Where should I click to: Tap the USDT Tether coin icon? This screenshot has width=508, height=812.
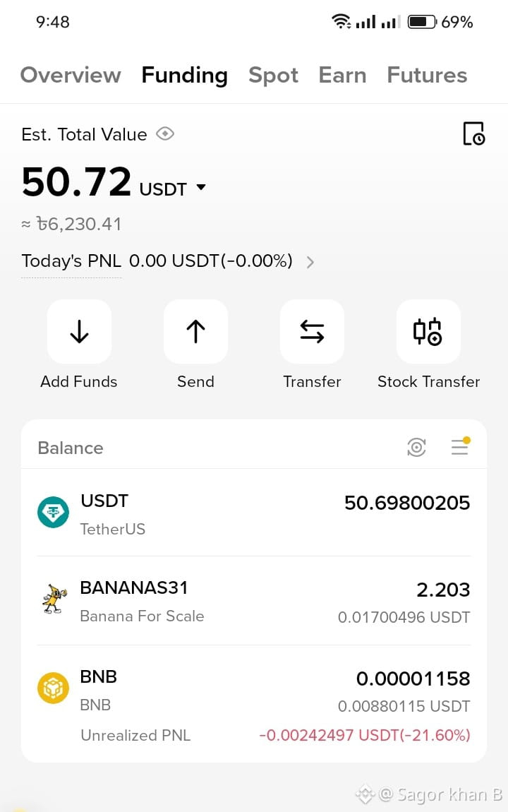pyautogui.click(x=54, y=512)
